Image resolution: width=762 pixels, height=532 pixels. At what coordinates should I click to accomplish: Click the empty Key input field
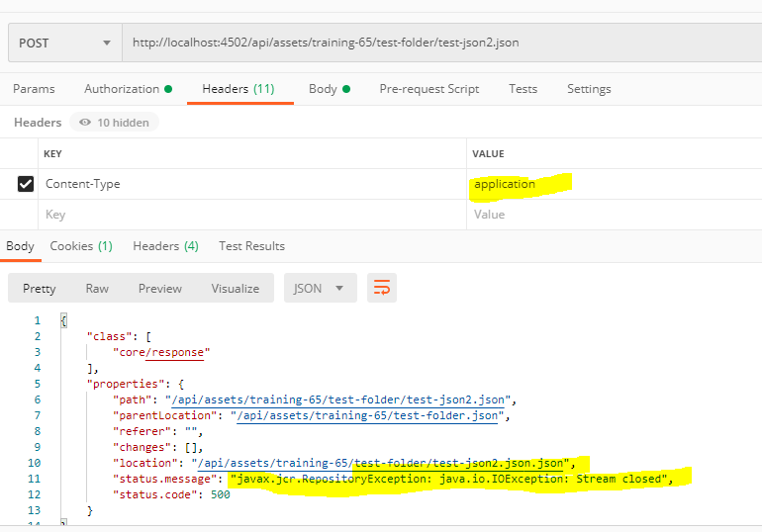(x=247, y=215)
